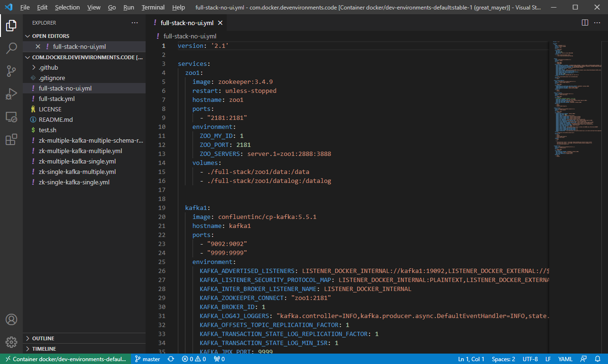Open the View menu
This screenshot has width=608, height=364.
point(94,7)
